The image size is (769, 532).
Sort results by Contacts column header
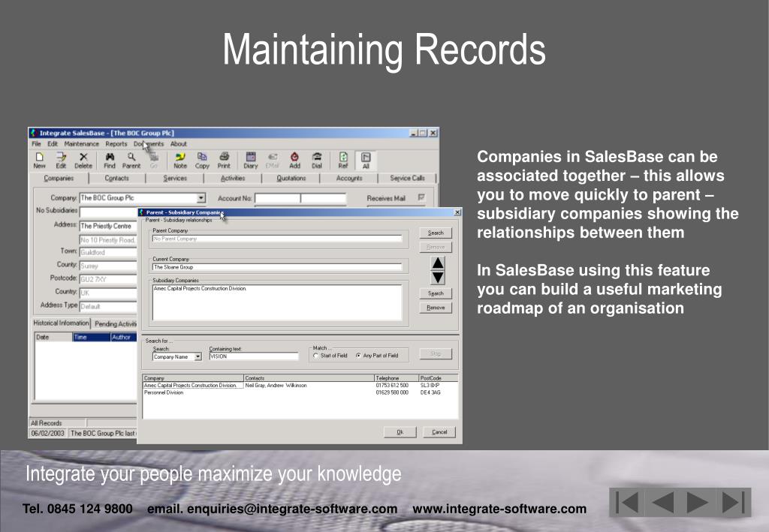point(309,378)
